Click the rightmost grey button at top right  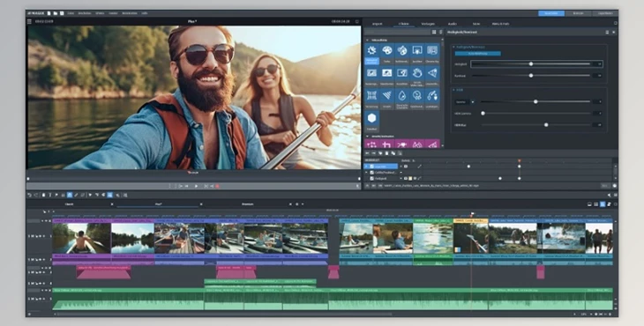[x=605, y=13]
